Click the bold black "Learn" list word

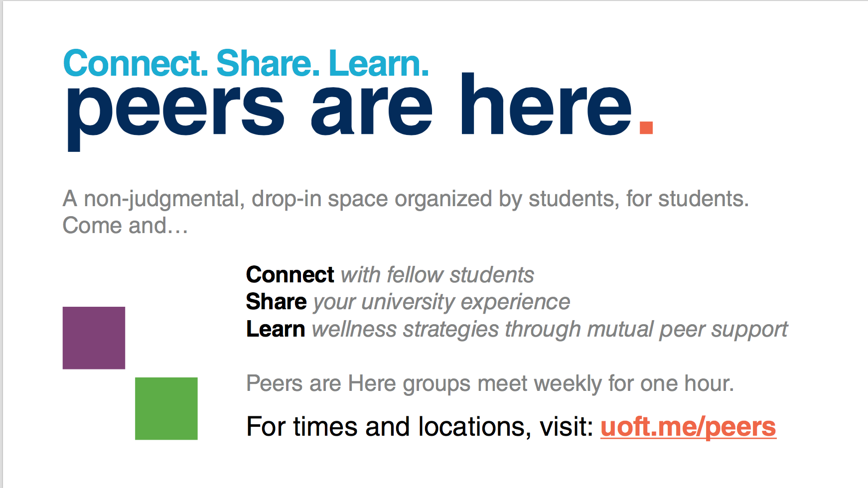coord(276,329)
